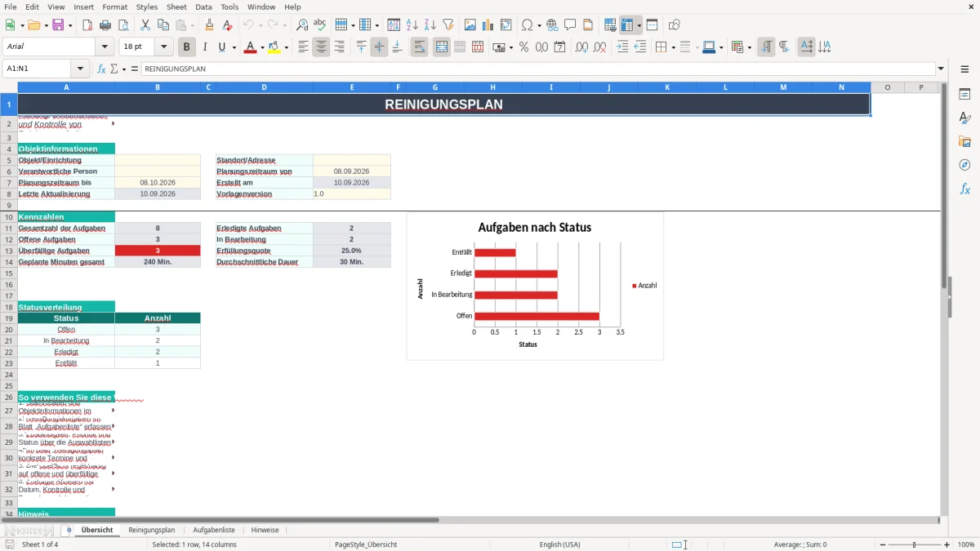This screenshot has height=551, width=980.
Task: Toggle Bold formatting
Action: click(187, 47)
